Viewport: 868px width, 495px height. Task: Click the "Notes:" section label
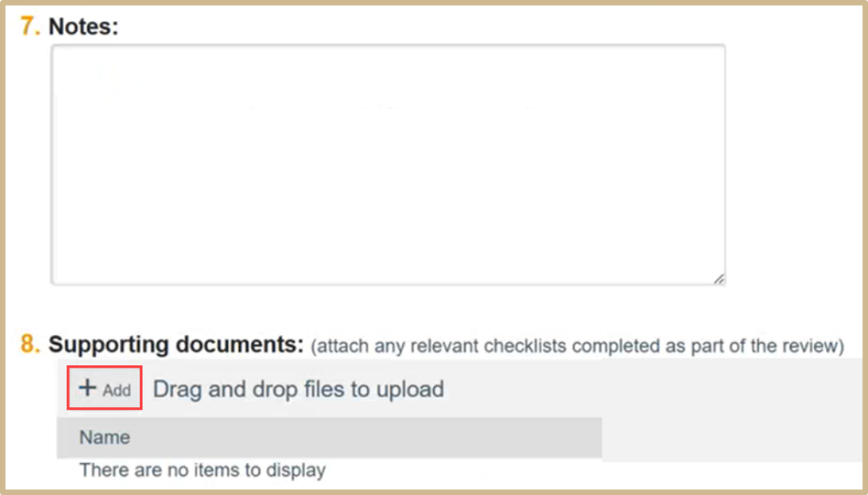[83, 27]
